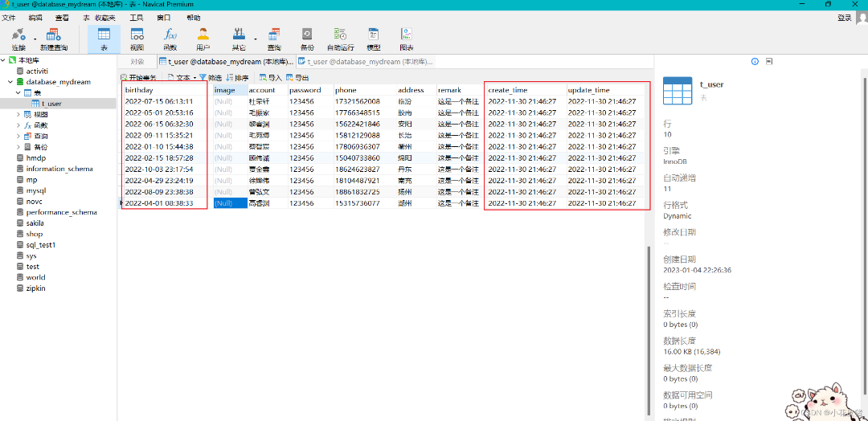This screenshot has width=868, height=421.
Task: Click the DDL icon beside info icon
Action: [769, 61]
